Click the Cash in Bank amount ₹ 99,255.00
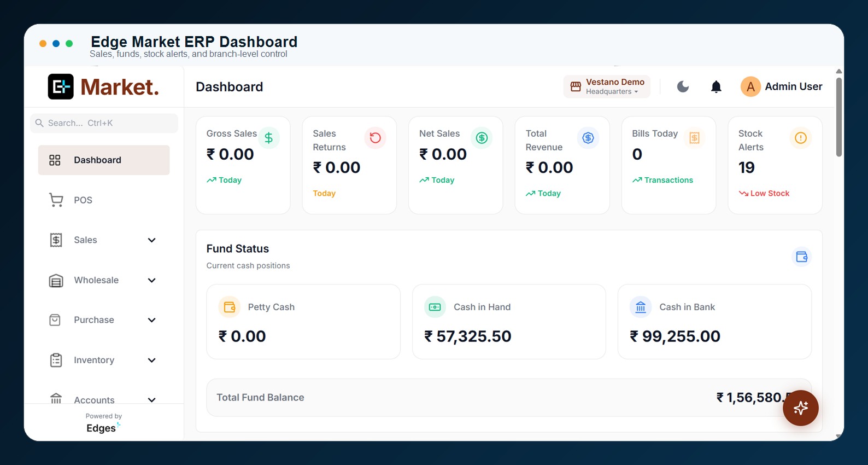This screenshot has width=868, height=465. (675, 336)
